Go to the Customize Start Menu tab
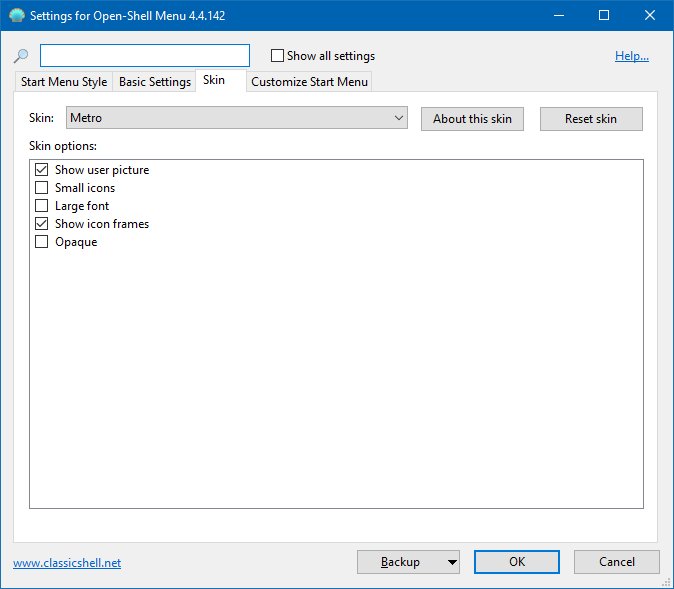 (309, 82)
